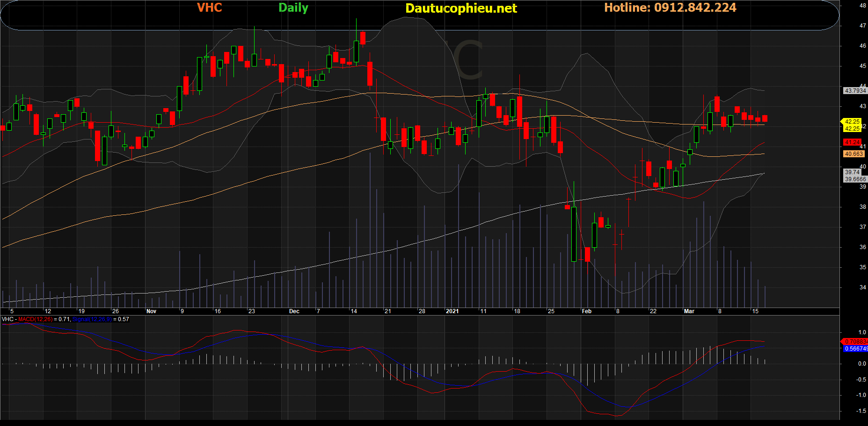Click the 43.7934 upper band value label
868x426 pixels.
[855, 91]
